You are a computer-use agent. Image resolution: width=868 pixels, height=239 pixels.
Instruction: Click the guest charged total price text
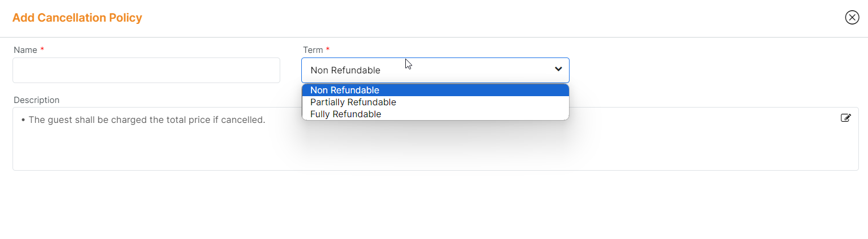147,120
